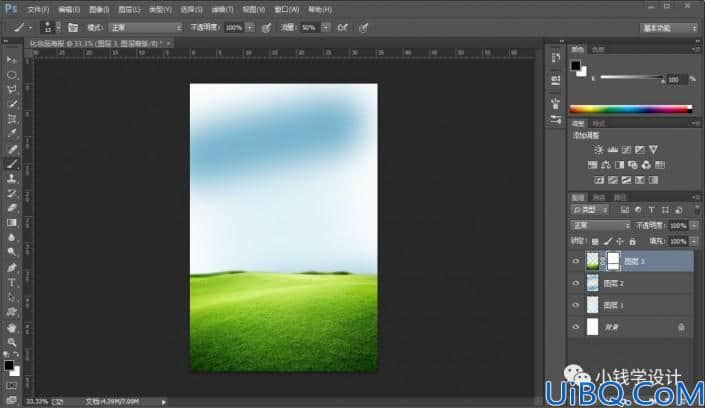
Task: Click the color spectrum ramp
Action: [631, 109]
